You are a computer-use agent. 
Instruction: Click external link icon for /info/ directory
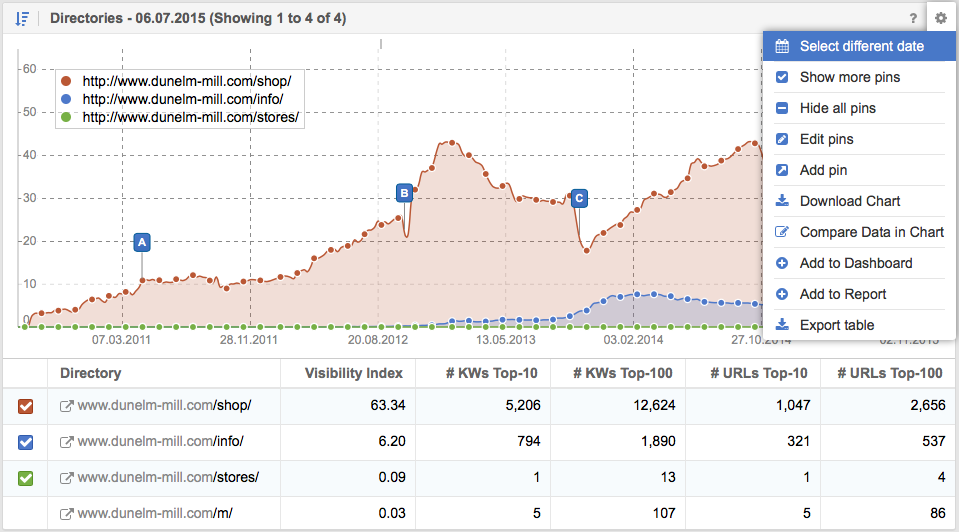67,442
